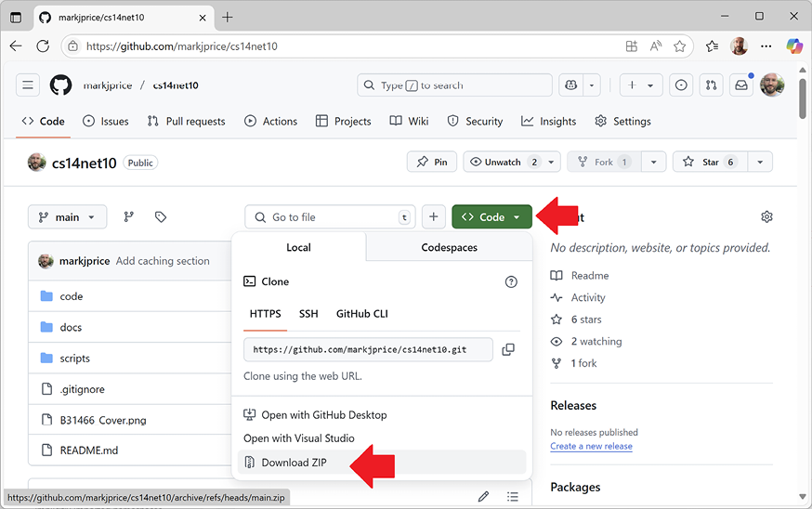
Task: View tags using the tag icon
Action: click(x=161, y=217)
